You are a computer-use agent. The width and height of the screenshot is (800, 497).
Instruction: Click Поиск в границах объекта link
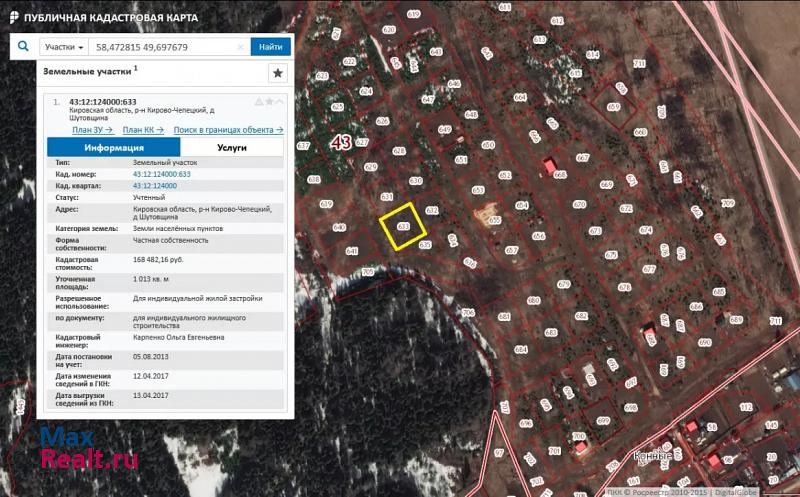228,130
